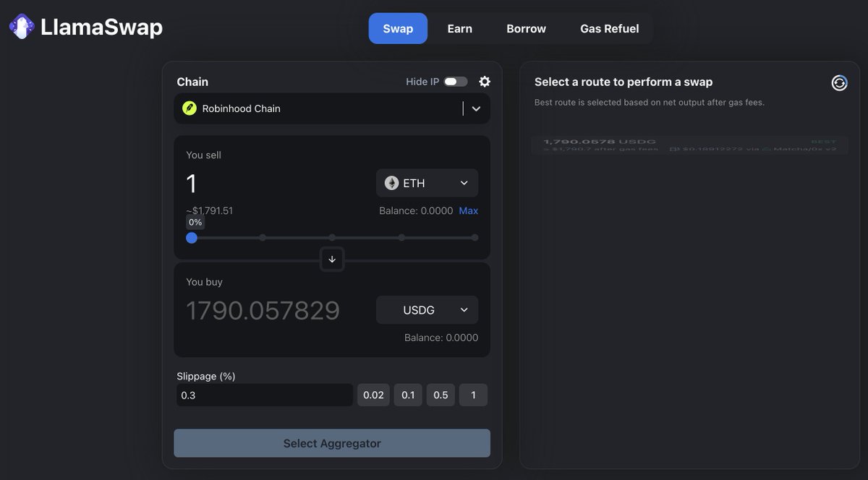Open the USDG buy token selector
The image size is (868, 480).
pyautogui.click(x=427, y=310)
